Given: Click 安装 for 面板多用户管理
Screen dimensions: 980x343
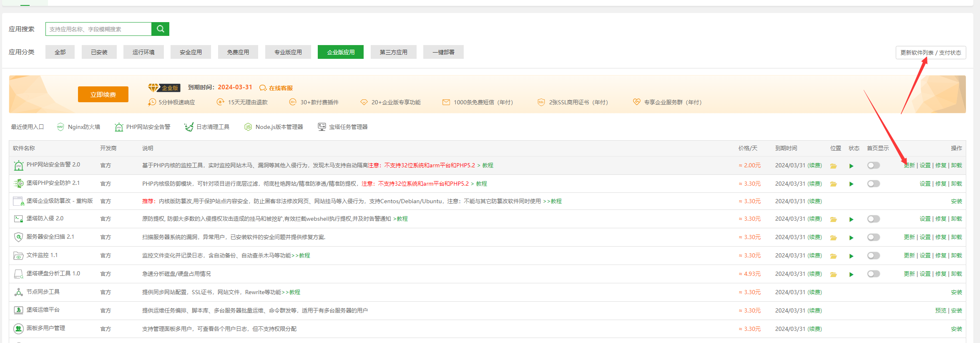Looking at the screenshot, I should click(x=957, y=329).
